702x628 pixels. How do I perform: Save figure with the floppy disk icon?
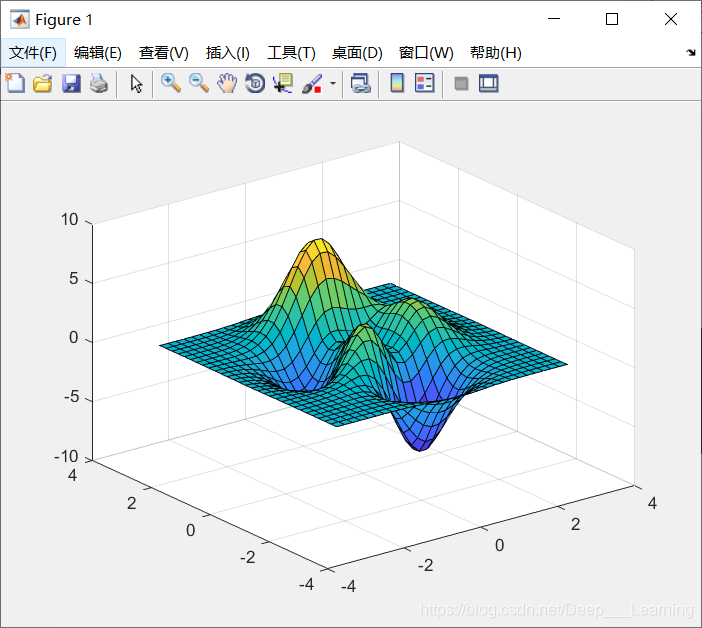[71, 83]
